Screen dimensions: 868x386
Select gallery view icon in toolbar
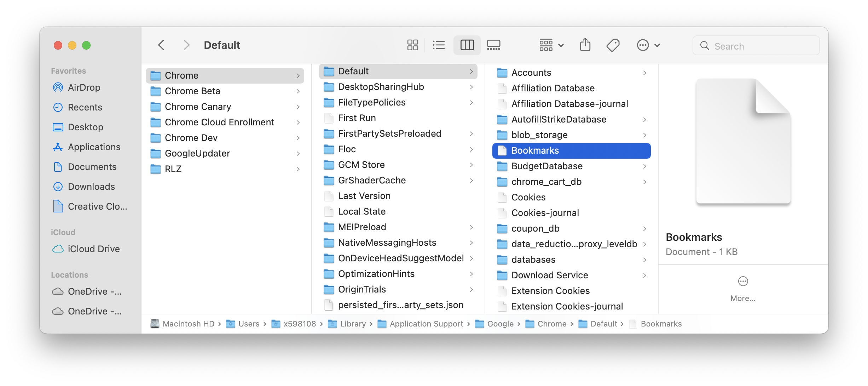click(x=493, y=45)
